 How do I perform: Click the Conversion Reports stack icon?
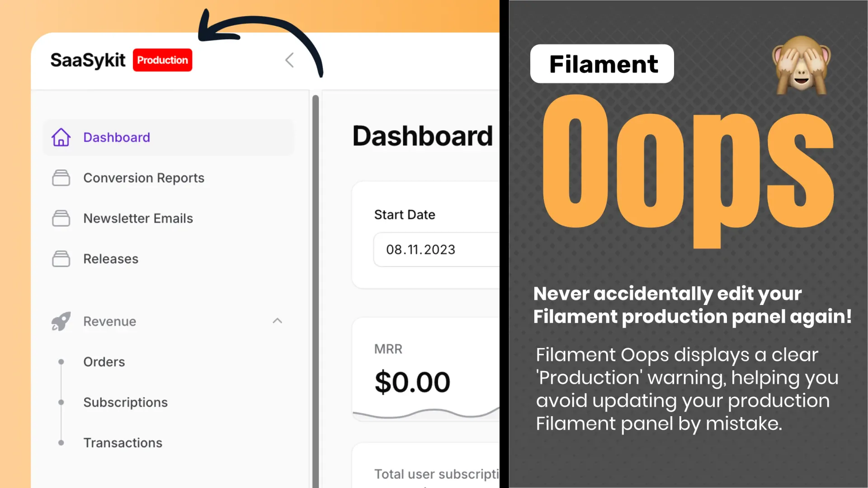tap(61, 178)
